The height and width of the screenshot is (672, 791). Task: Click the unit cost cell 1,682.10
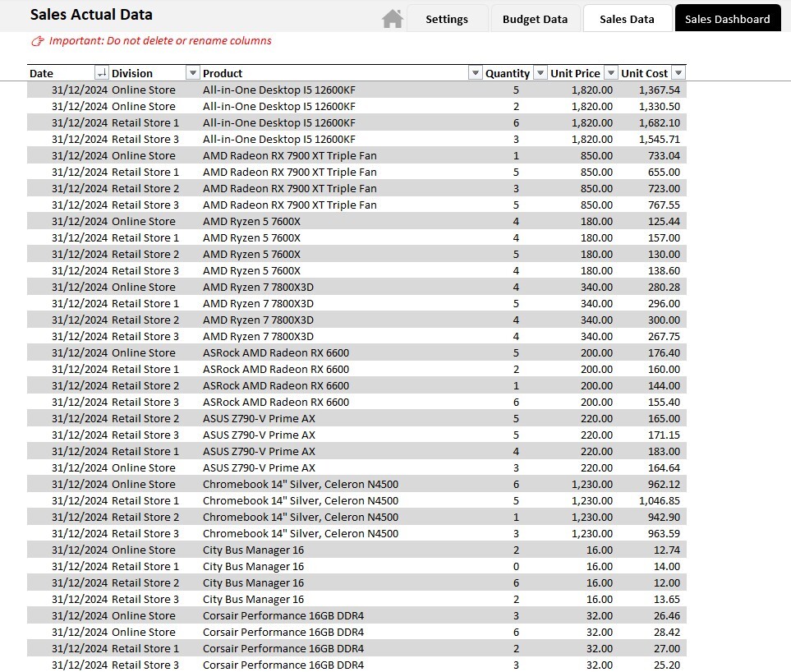coord(660,122)
